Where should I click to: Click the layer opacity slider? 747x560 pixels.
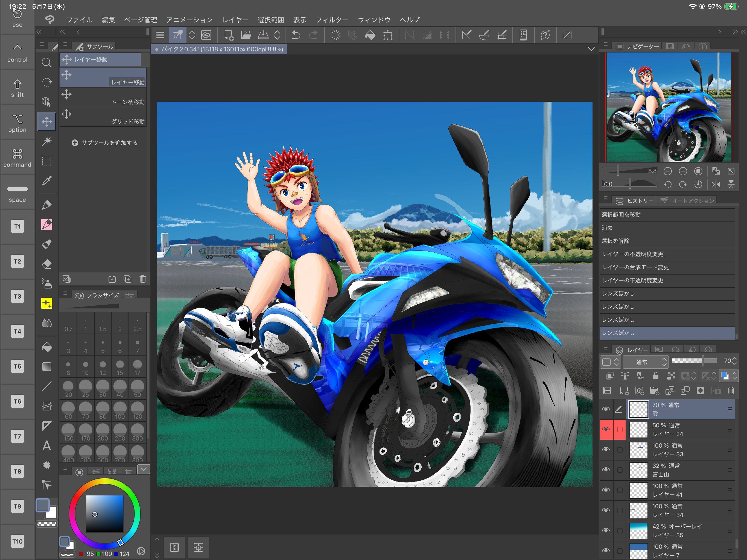[694, 361]
